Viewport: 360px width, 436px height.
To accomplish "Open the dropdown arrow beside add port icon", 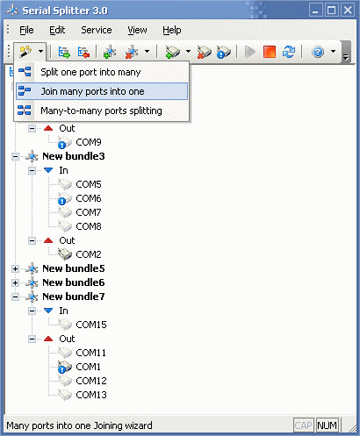I will point(188,52).
